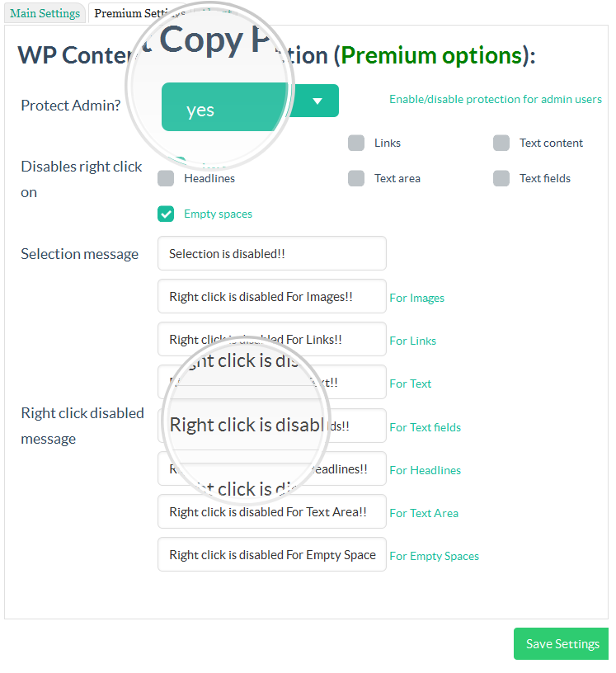Click Enable/disable protection for admin users link
The width and height of the screenshot is (616, 673).
point(495,98)
